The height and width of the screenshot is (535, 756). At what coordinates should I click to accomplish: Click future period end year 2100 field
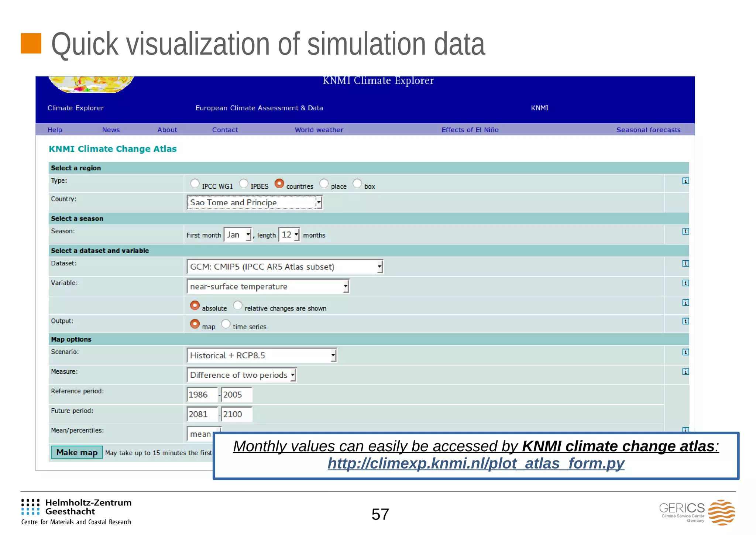[x=237, y=414]
